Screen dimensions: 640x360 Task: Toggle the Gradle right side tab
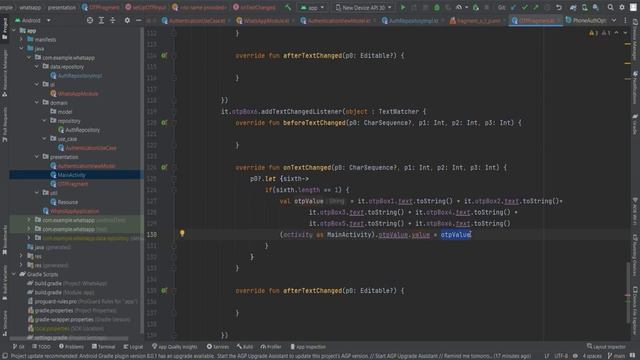click(x=635, y=124)
